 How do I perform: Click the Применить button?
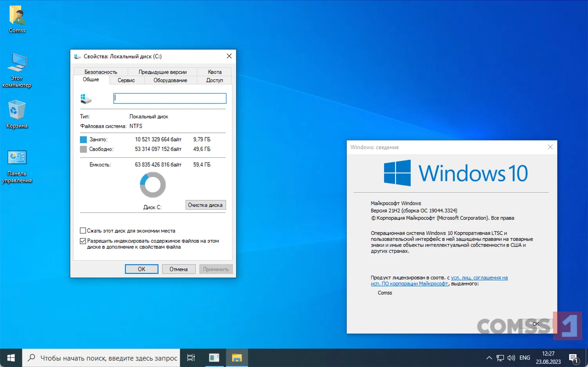coord(216,269)
